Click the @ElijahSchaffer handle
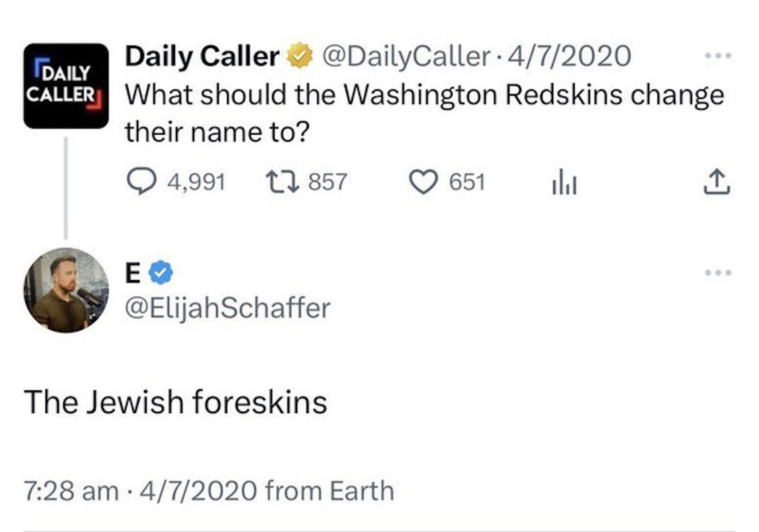 (x=228, y=308)
